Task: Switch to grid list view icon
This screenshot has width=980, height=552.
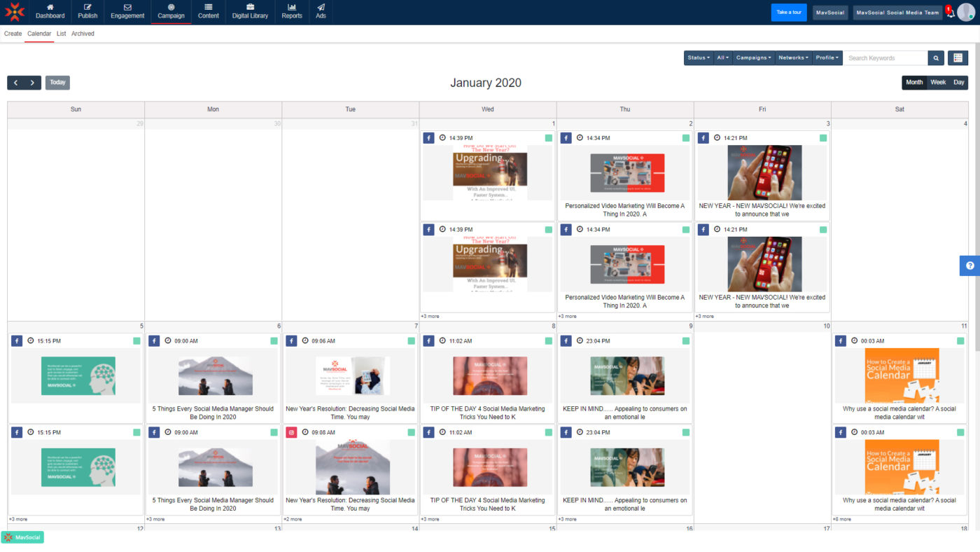Action: click(x=958, y=58)
